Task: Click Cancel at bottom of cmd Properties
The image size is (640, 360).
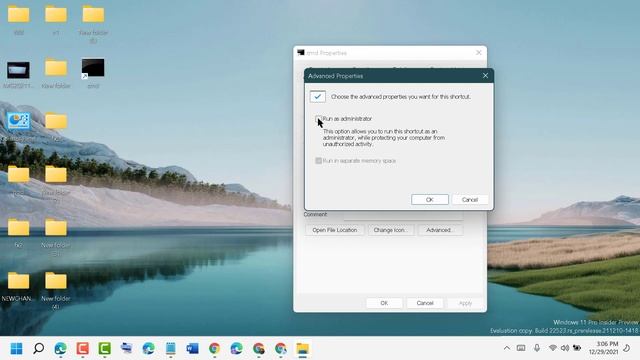Action: pyautogui.click(x=425, y=303)
